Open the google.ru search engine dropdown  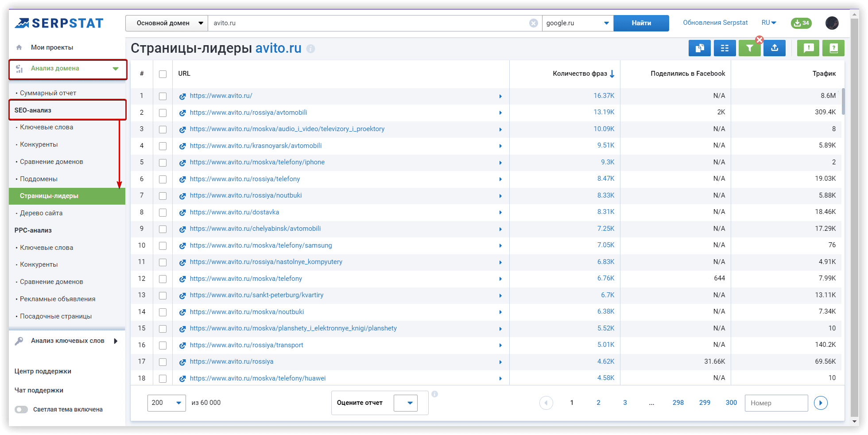(x=577, y=23)
